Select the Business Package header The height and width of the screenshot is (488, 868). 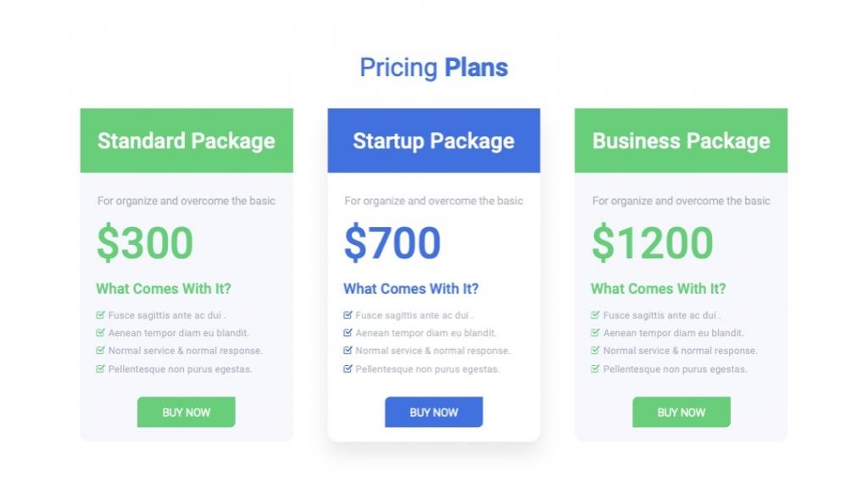tap(681, 141)
